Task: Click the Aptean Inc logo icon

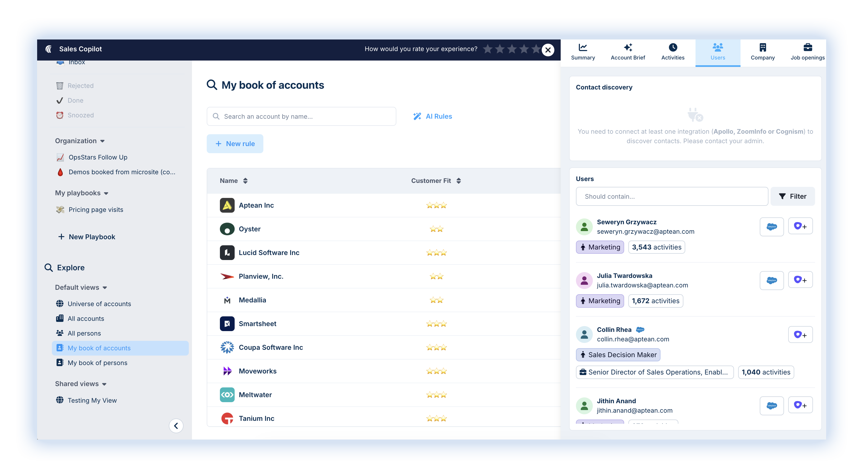Action: click(x=227, y=205)
